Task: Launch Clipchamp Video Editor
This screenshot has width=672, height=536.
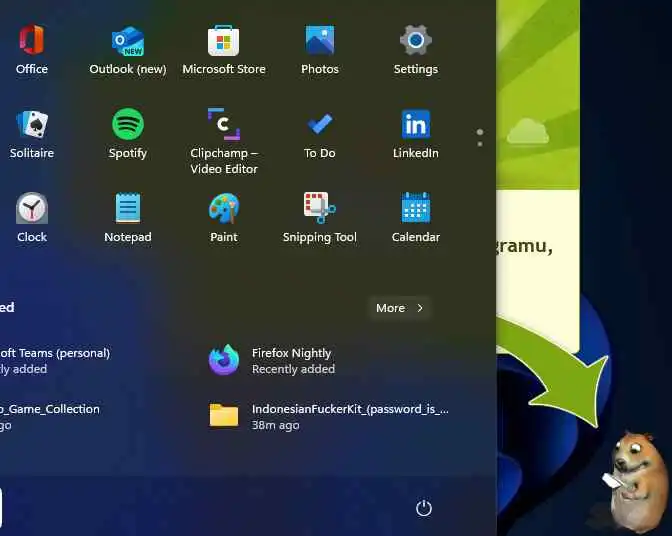Action: [x=224, y=141]
